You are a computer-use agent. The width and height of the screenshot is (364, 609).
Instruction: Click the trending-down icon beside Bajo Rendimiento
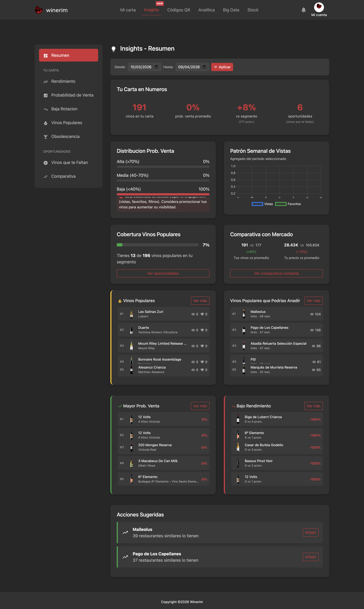233,406
